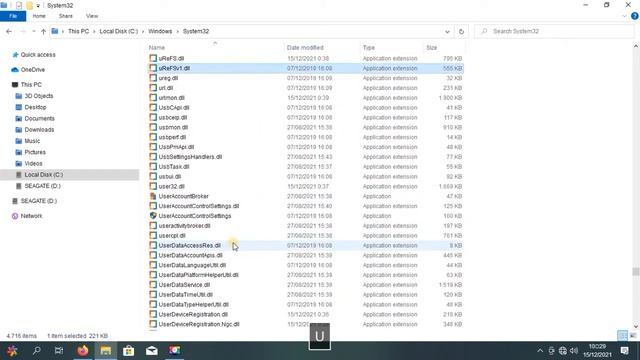
Task: Open taskbar Search magnifier
Action: (36, 351)
